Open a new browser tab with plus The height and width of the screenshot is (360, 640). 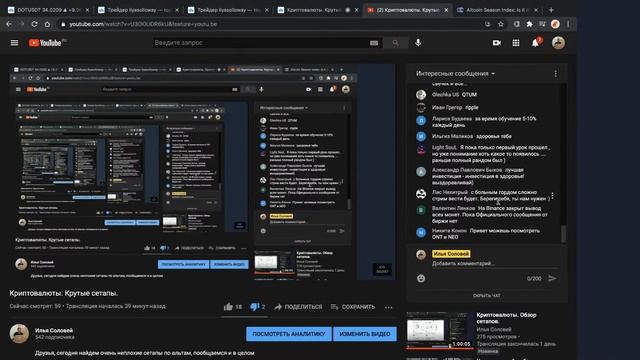551,10
